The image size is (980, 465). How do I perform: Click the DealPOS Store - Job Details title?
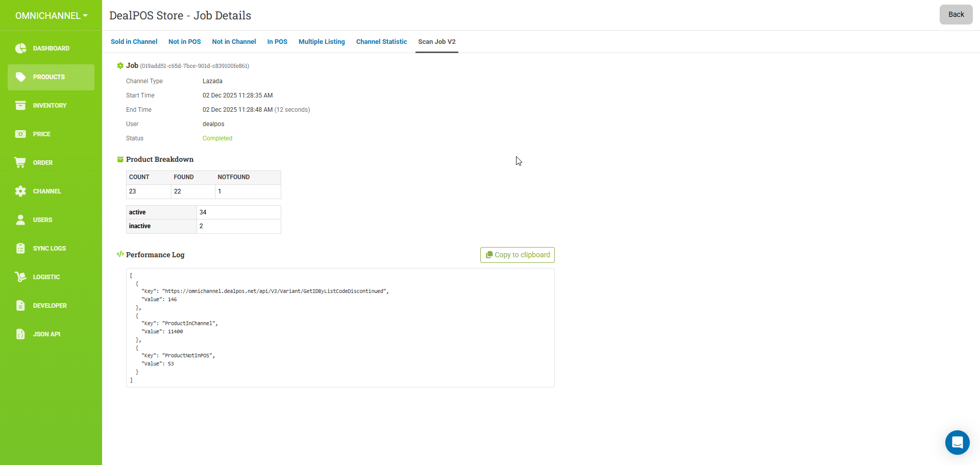click(180, 16)
